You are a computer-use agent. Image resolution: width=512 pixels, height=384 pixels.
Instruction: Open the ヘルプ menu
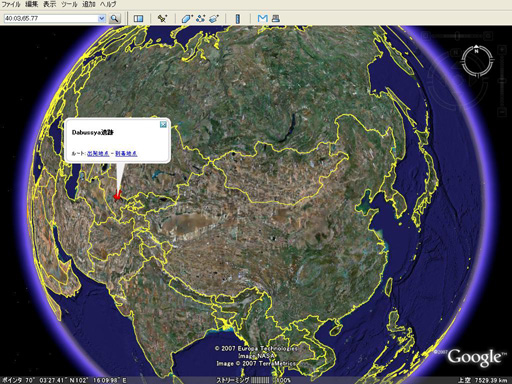pos(108,4)
